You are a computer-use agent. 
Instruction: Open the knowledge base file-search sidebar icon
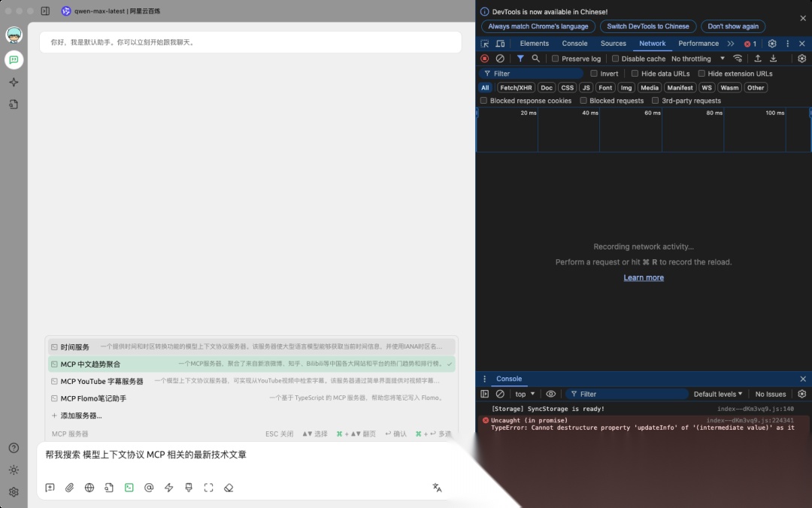point(14,104)
